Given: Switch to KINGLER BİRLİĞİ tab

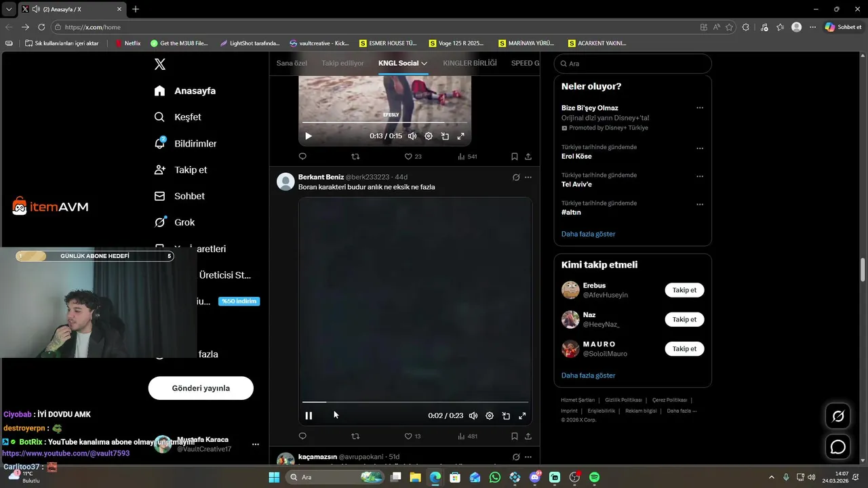Looking at the screenshot, I should pos(470,63).
